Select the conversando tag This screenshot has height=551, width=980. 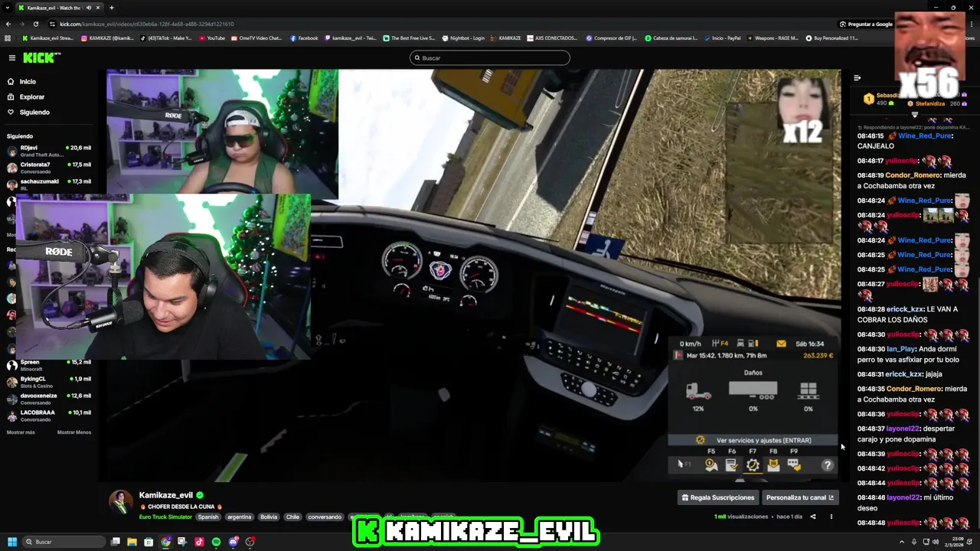pyautogui.click(x=325, y=517)
